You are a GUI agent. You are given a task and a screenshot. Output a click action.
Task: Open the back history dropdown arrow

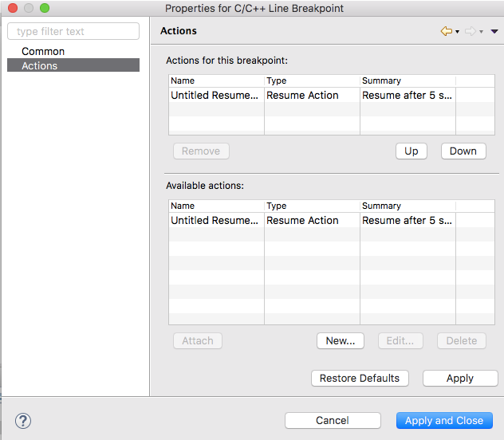pos(457,32)
